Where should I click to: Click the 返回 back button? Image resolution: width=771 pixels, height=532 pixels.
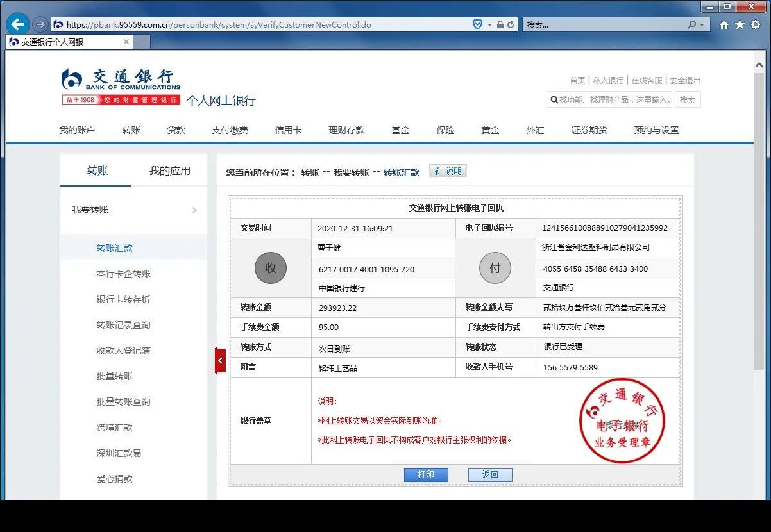click(490, 474)
